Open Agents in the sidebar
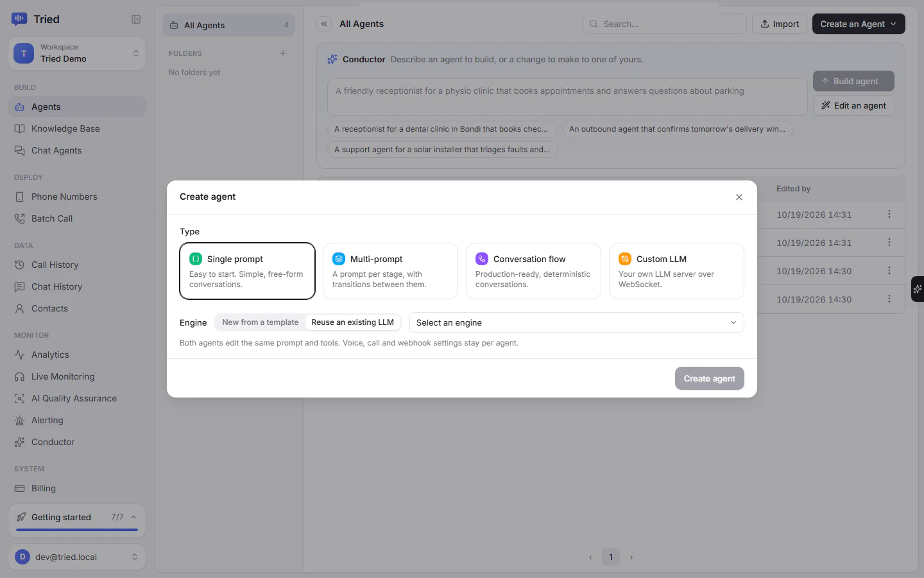 (x=77, y=107)
